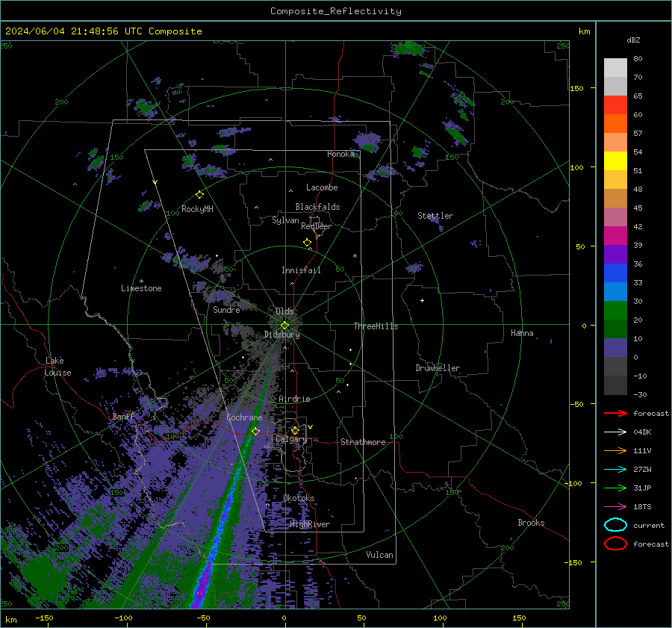This screenshot has height=628, width=672.
Task: Click the Vulcan label
Action: pyautogui.click(x=379, y=555)
